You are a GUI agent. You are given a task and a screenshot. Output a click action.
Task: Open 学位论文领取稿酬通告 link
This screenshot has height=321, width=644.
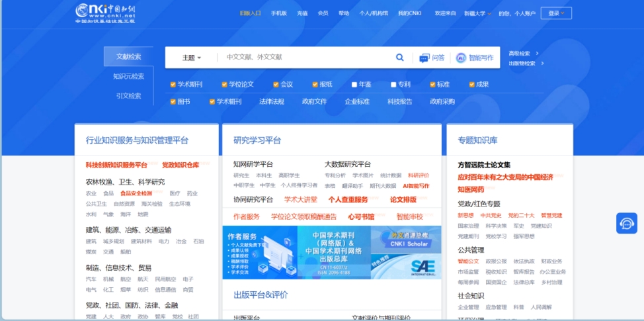[304, 216]
